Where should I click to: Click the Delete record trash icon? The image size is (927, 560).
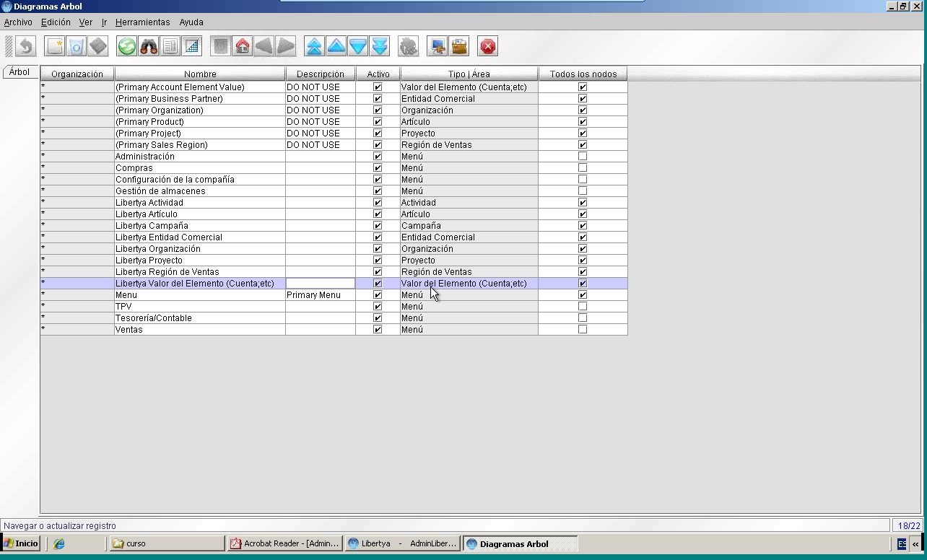pyautogui.click(x=77, y=47)
